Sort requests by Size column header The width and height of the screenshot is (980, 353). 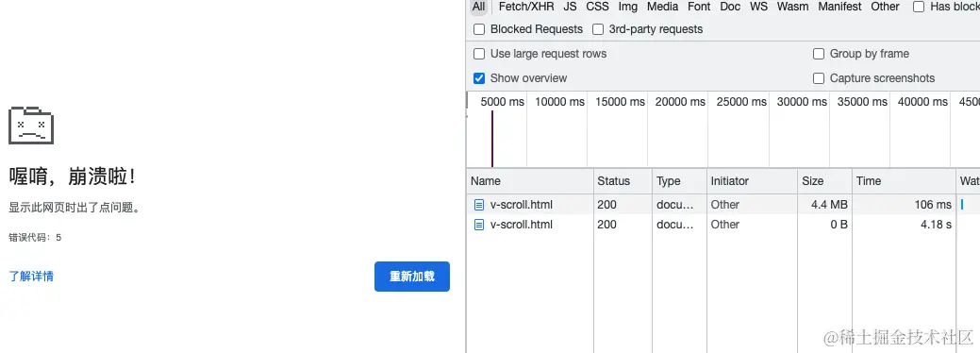click(813, 181)
